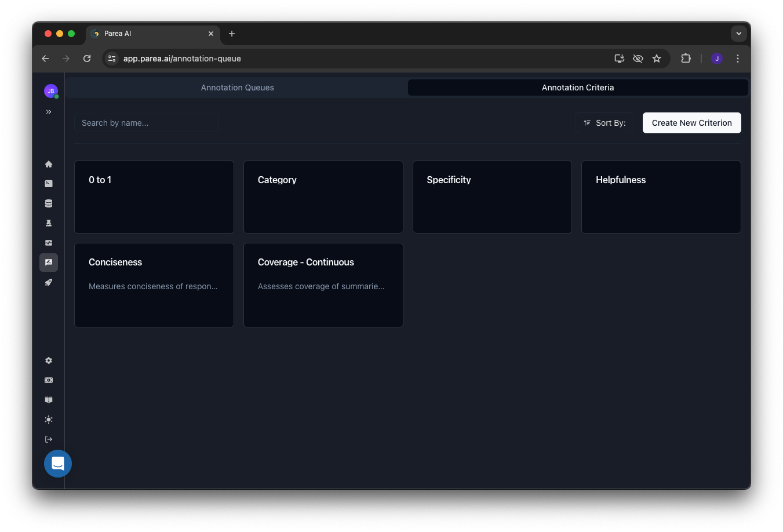
Task: Reload the page in Chrome
Action: [87, 59]
